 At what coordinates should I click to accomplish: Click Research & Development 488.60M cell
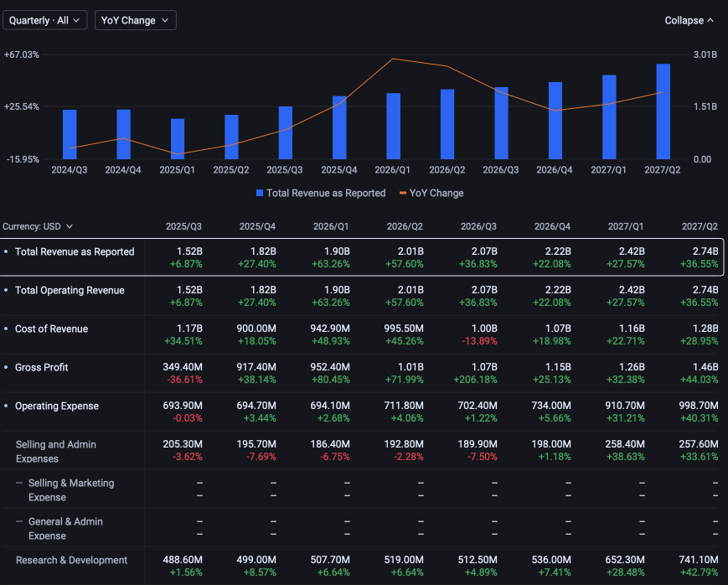[183, 560]
